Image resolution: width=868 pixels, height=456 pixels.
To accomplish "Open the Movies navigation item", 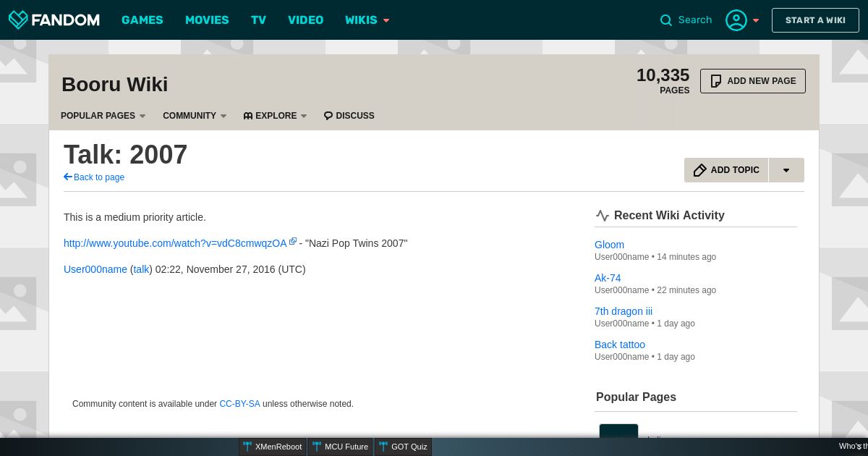I will [x=207, y=20].
